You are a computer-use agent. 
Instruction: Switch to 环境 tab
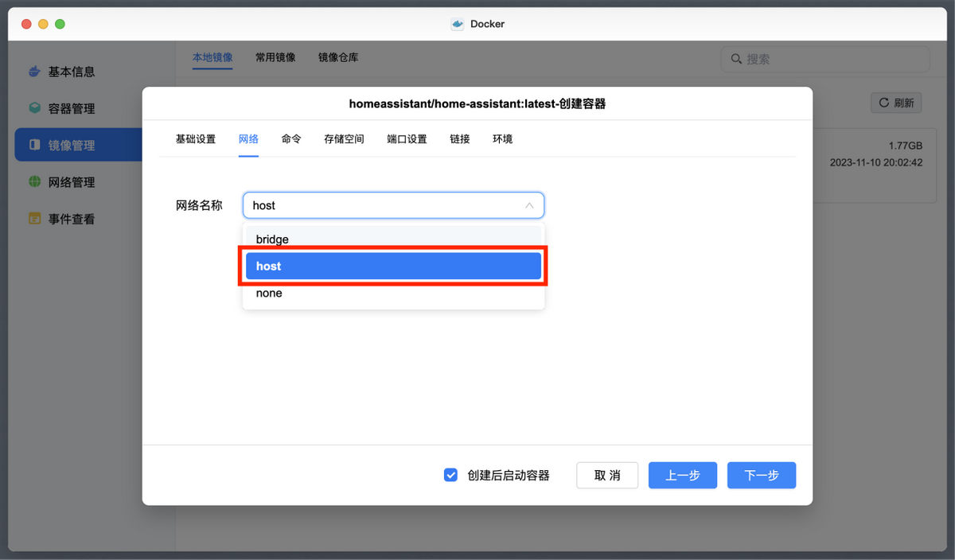[x=502, y=139]
